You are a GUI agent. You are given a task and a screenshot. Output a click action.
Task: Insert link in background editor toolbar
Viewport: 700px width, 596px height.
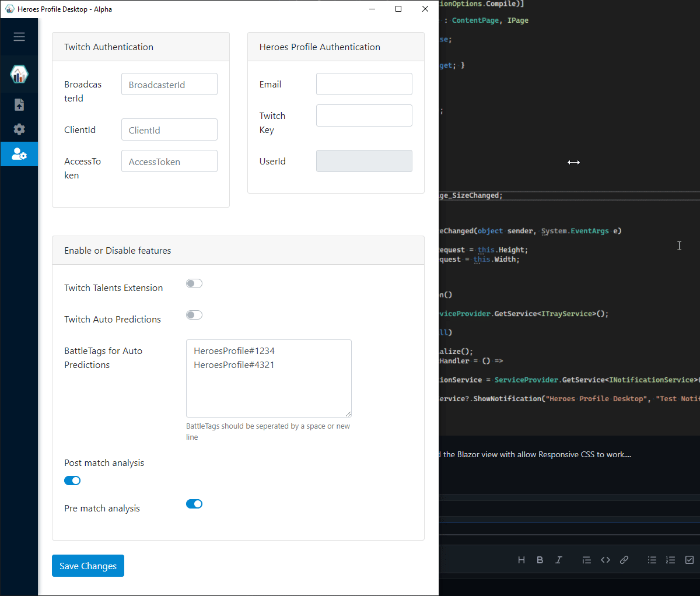624,560
